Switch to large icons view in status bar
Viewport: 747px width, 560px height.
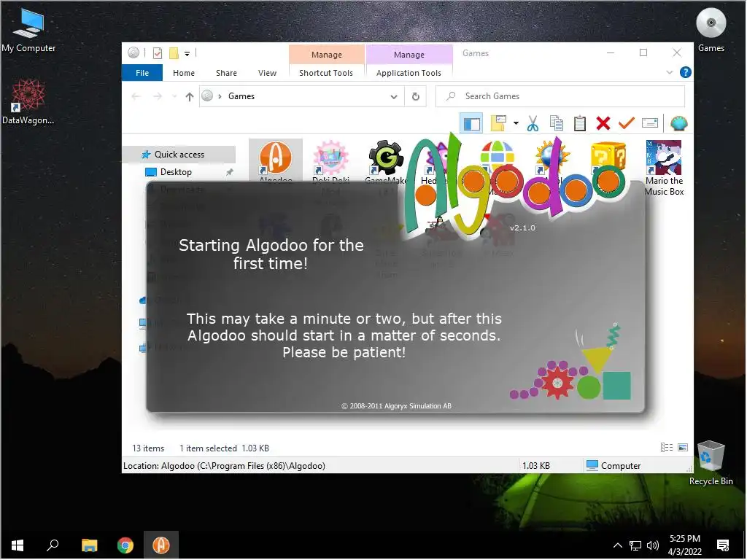point(683,448)
